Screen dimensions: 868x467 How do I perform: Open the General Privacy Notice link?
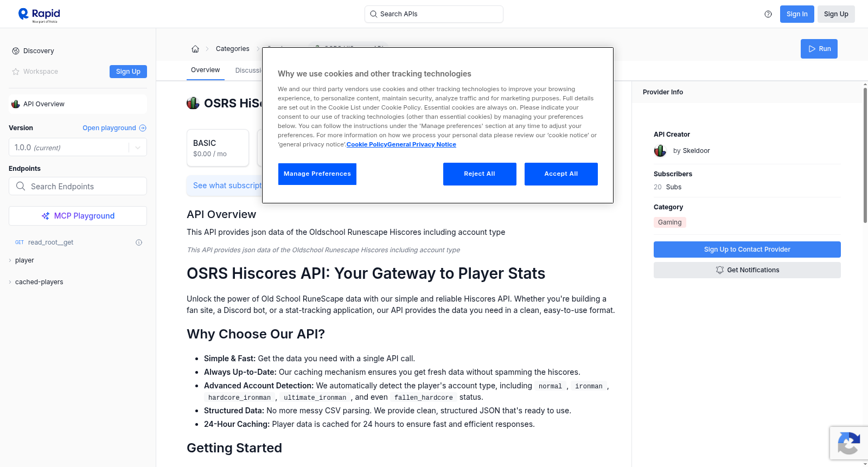422,144
